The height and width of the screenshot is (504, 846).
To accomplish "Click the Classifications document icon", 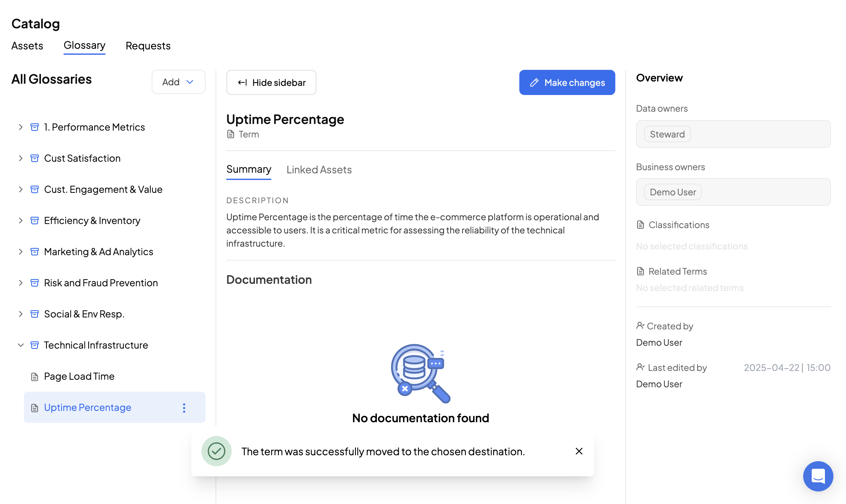I will coord(640,225).
